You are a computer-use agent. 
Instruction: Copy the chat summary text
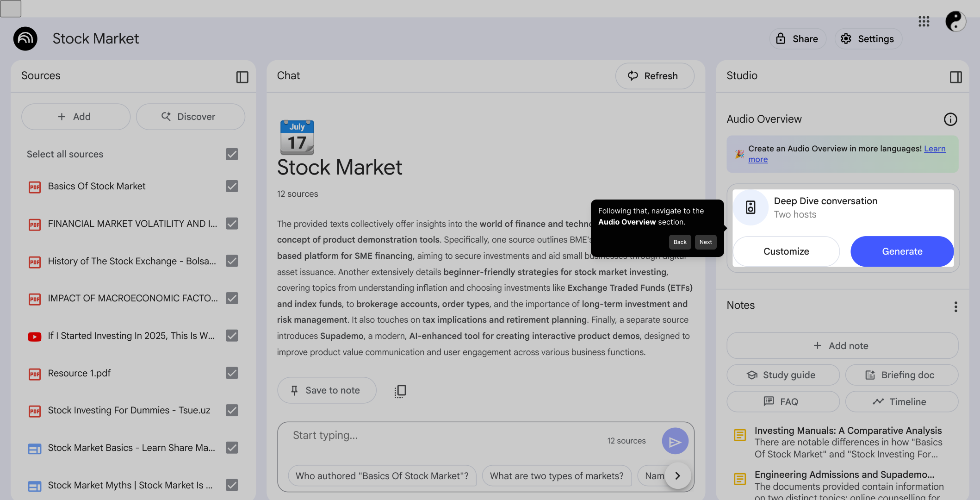[400, 391]
